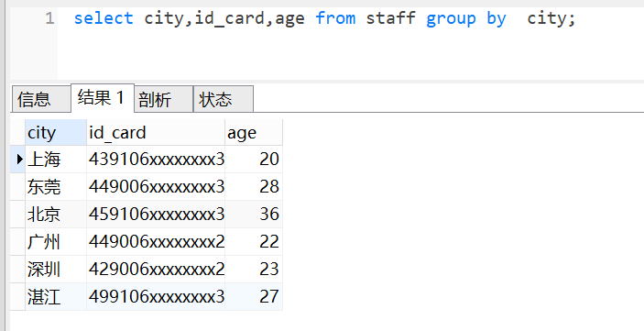
Task: Click row selector for the 湛江 row
Action: click(17, 296)
